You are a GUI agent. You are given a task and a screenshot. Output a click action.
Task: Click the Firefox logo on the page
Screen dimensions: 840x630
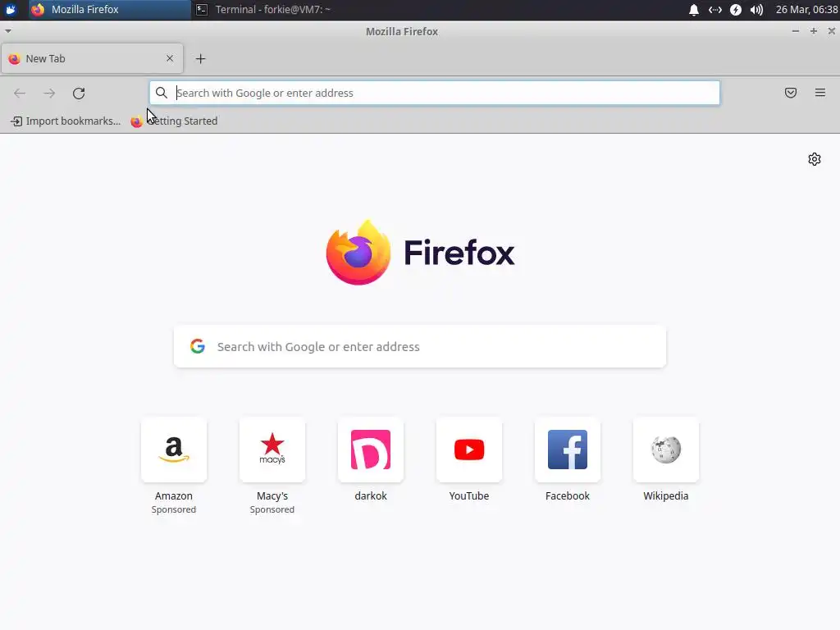(x=420, y=253)
